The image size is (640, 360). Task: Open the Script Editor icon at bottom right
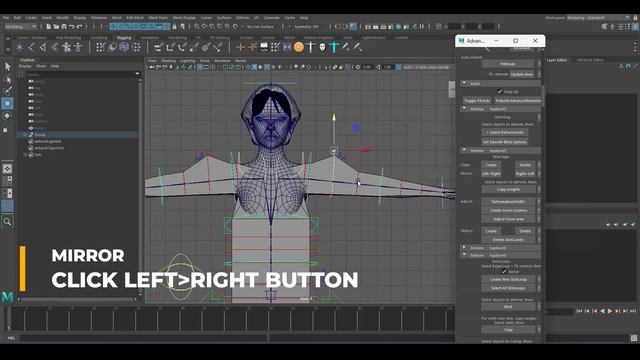633,338
